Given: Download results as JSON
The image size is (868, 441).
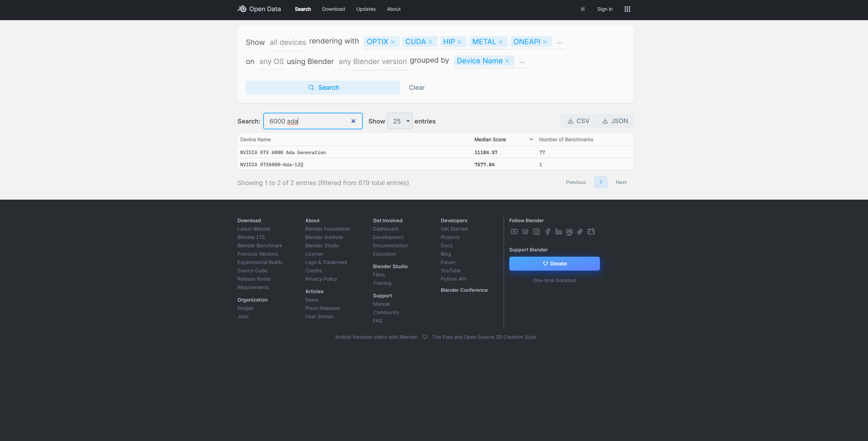Looking at the screenshot, I should pos(615,121).
